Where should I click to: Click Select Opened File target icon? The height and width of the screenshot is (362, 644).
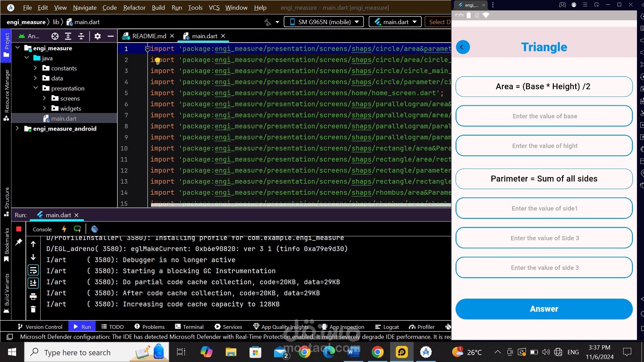(55, 36)
